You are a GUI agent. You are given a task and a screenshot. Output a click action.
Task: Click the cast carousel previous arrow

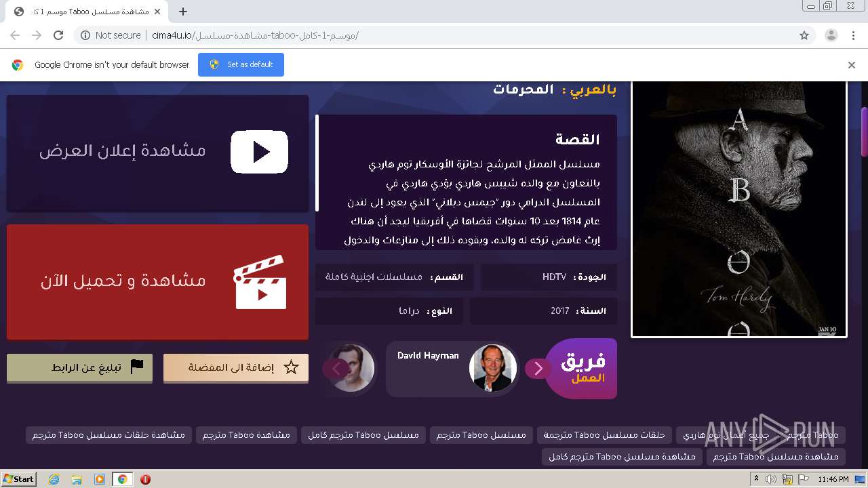336,368
